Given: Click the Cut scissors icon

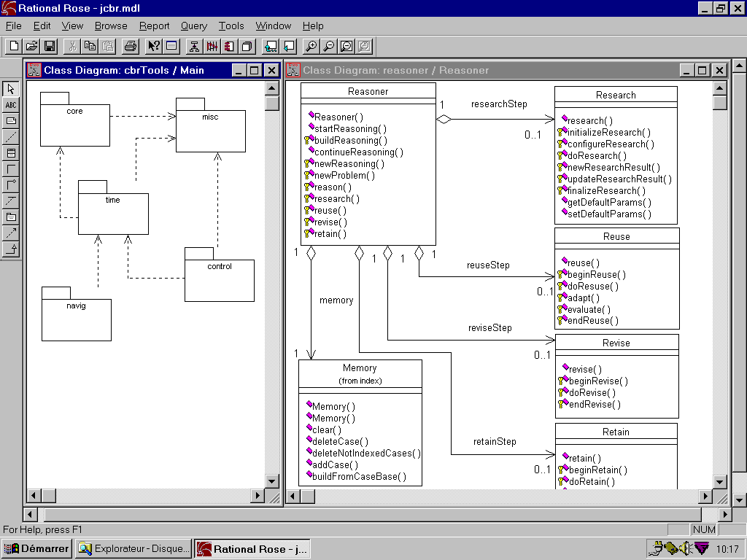Looking at the screenshot, I should click(x=72, y=46).
